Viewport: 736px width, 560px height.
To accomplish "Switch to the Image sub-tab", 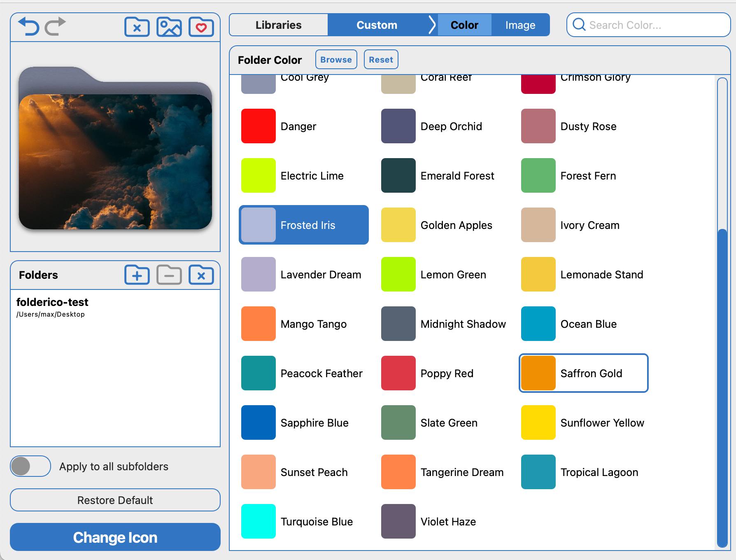I will tap(520, 25).
